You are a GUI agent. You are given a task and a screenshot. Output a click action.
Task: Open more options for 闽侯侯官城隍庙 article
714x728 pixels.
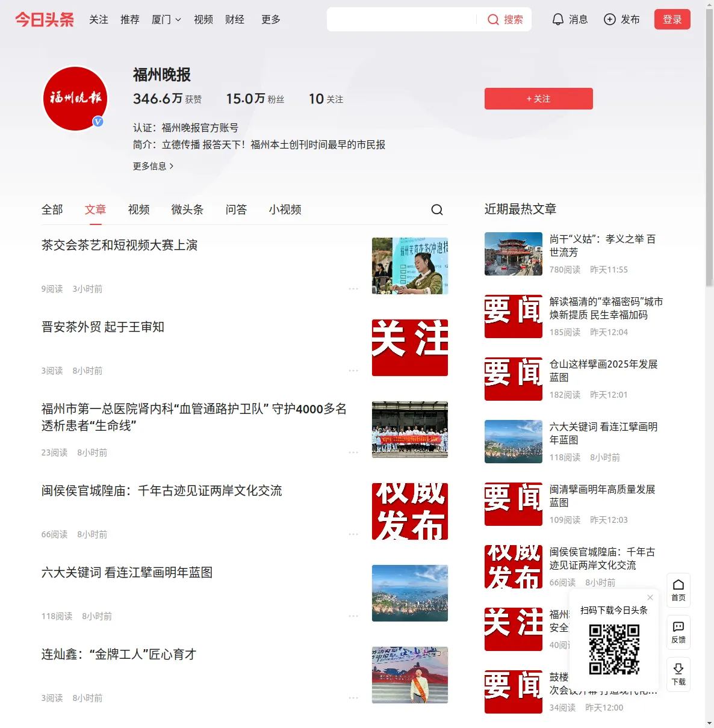point(353,534)
